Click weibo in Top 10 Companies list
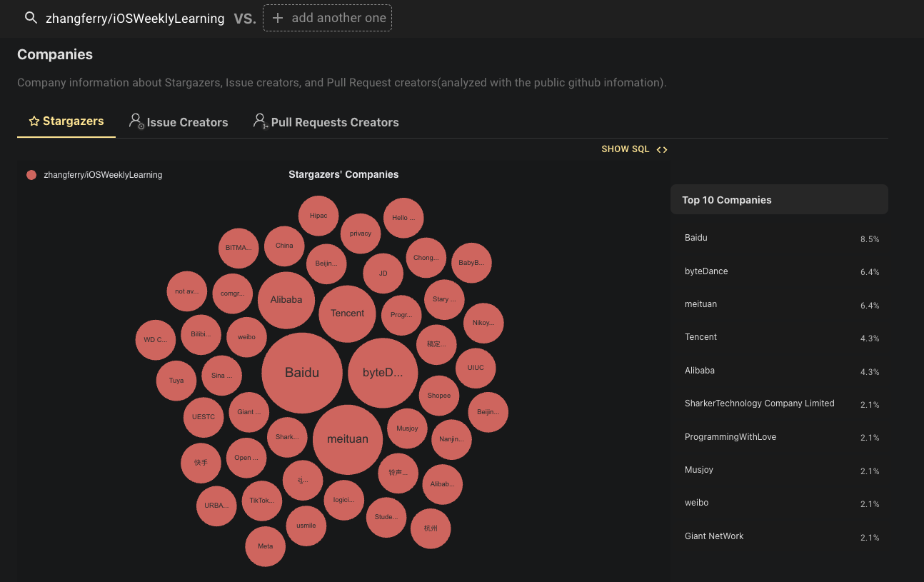924x582 pixels. (697, 503)
